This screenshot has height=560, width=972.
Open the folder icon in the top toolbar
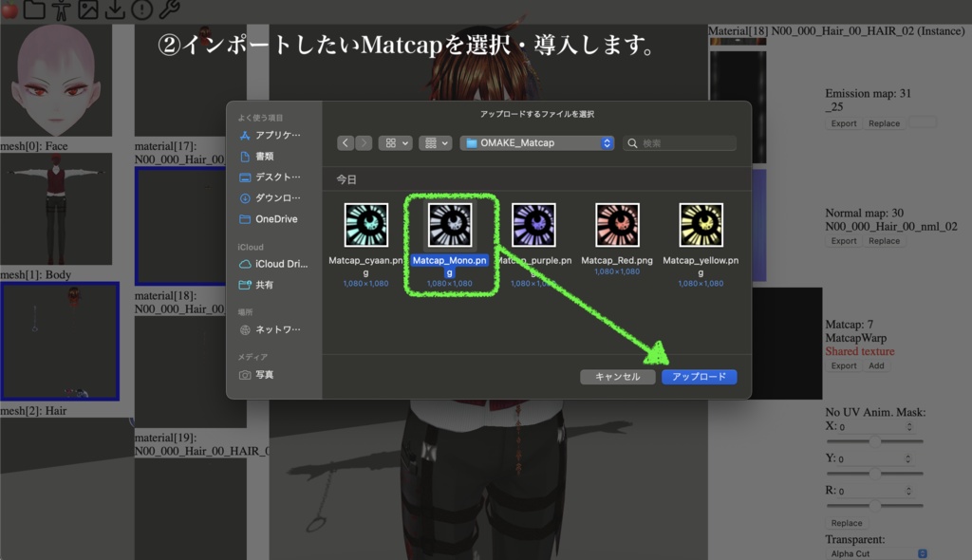coord(34,11)
